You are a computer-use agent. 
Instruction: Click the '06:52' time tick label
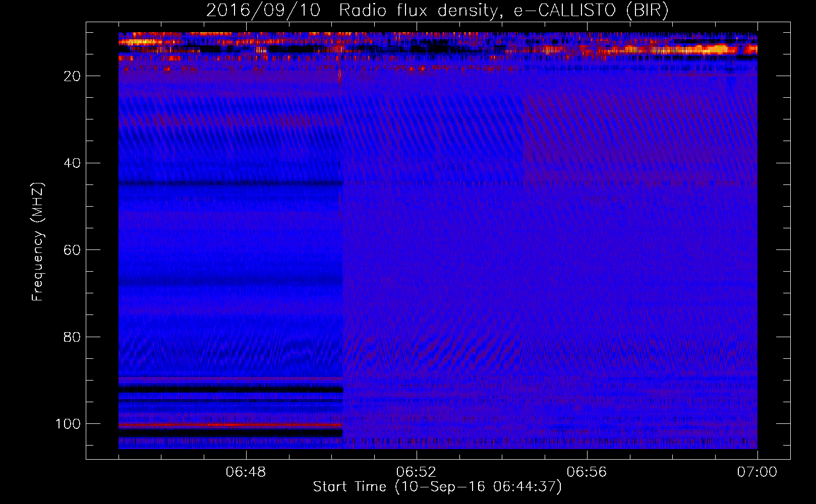coord(416,472)
